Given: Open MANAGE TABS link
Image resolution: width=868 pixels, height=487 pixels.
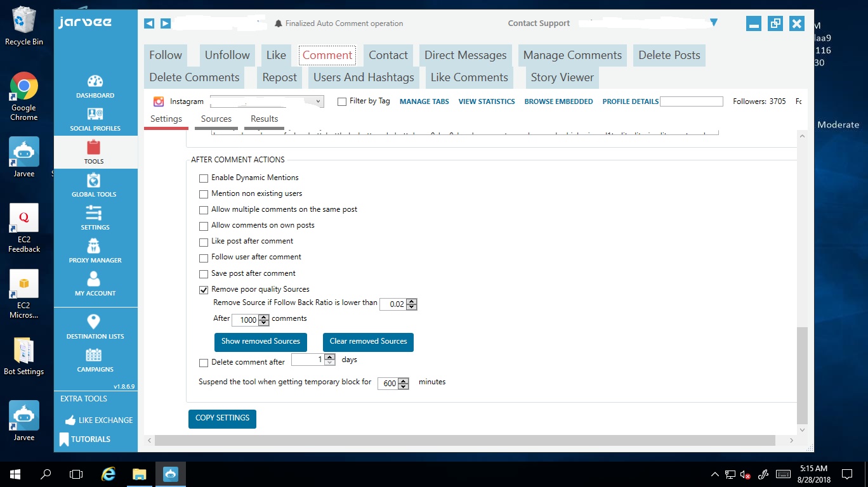Looking at the screenshot, I should click(x=424, y=101).
